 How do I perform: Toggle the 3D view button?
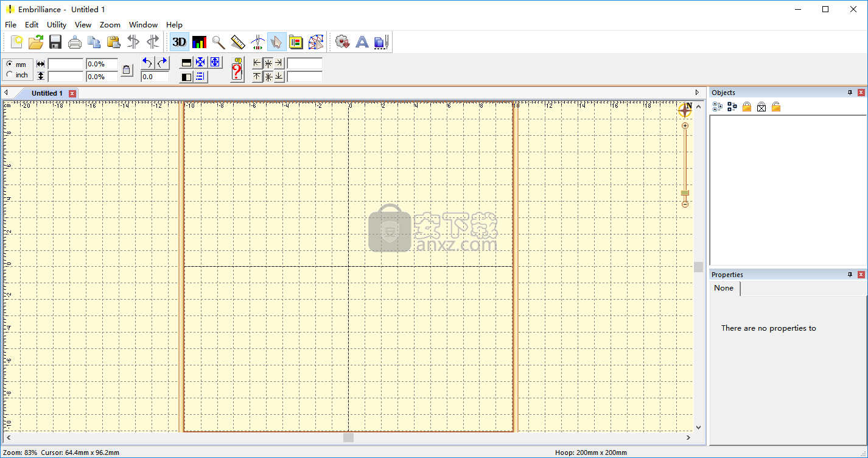(x=180, y=41)
